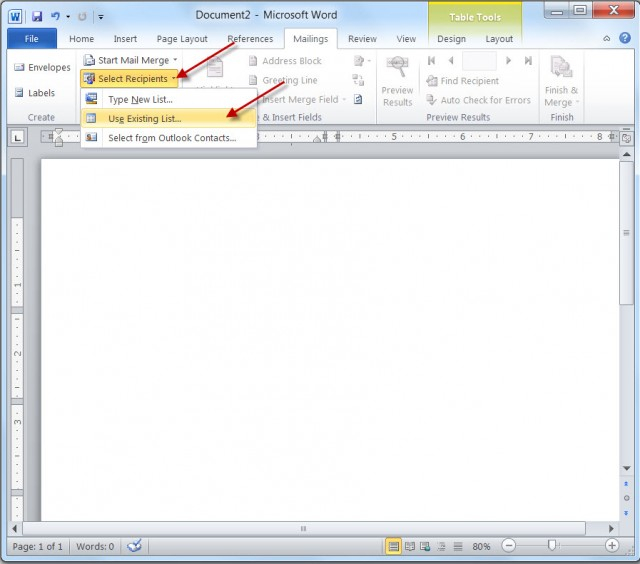
Task: Click the Word application icon in title bar
Action: (x=15, y=17)
